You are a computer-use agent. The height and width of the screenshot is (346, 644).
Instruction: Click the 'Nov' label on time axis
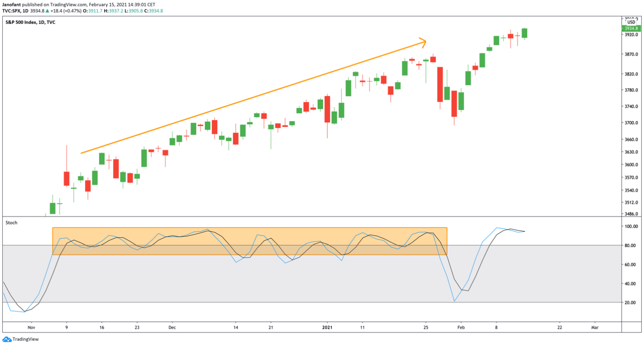point(31,328)
